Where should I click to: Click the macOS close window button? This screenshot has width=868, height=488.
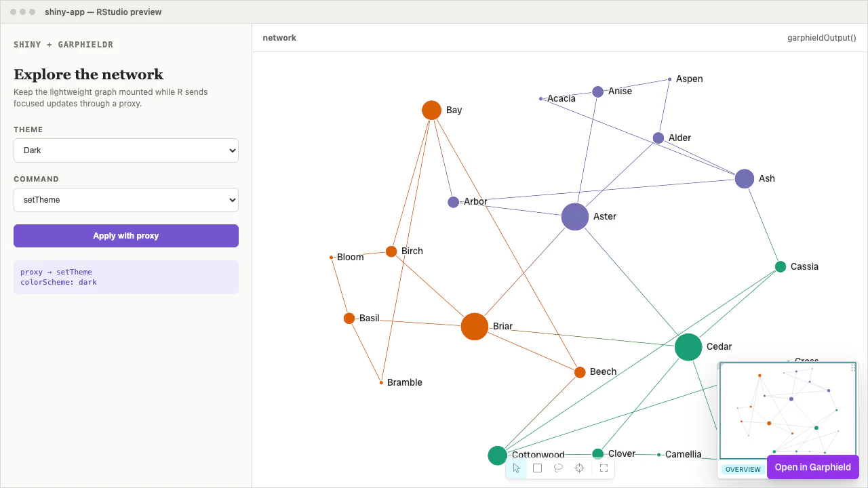click(x=14, y=12)
